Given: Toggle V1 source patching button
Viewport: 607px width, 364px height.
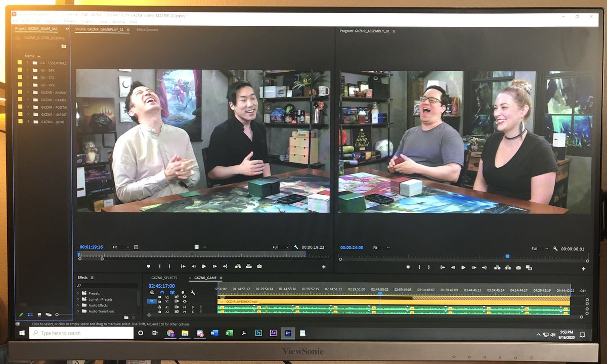Looking at the screenshot, I should pos(151,301).
